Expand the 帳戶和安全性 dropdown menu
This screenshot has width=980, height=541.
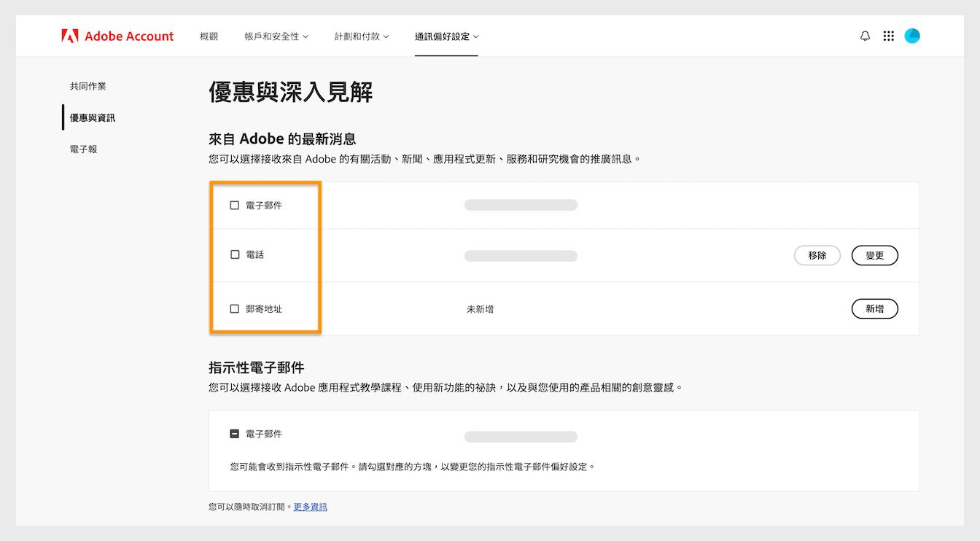[275, 36]
